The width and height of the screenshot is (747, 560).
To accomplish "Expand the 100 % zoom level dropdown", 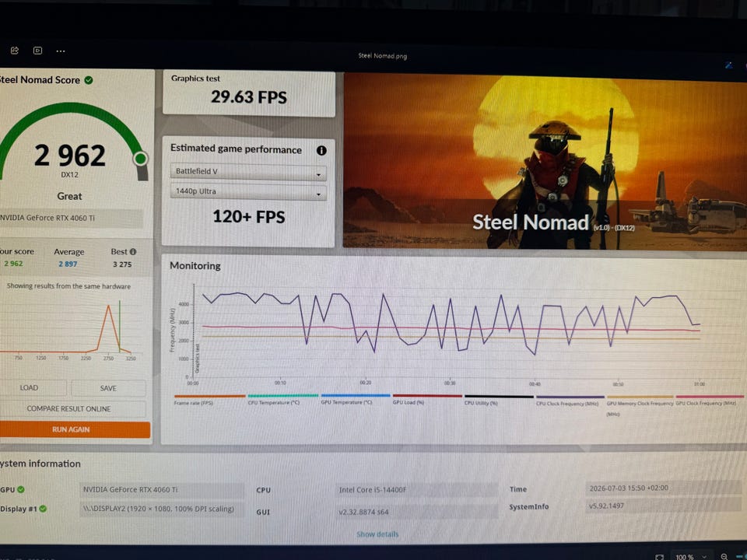I will point(691,557).
